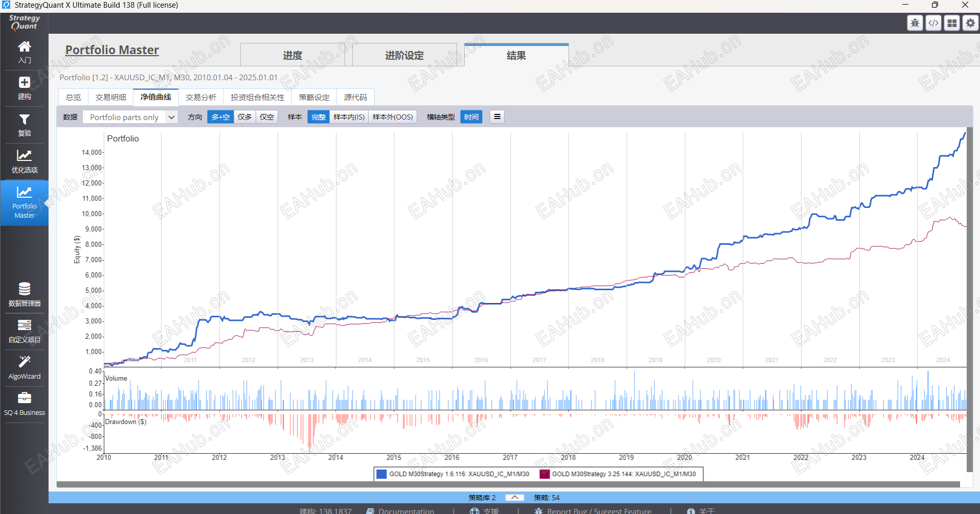980x514 pixels.
Task: Click the 策略库 2 label
Action: [482, 498]
